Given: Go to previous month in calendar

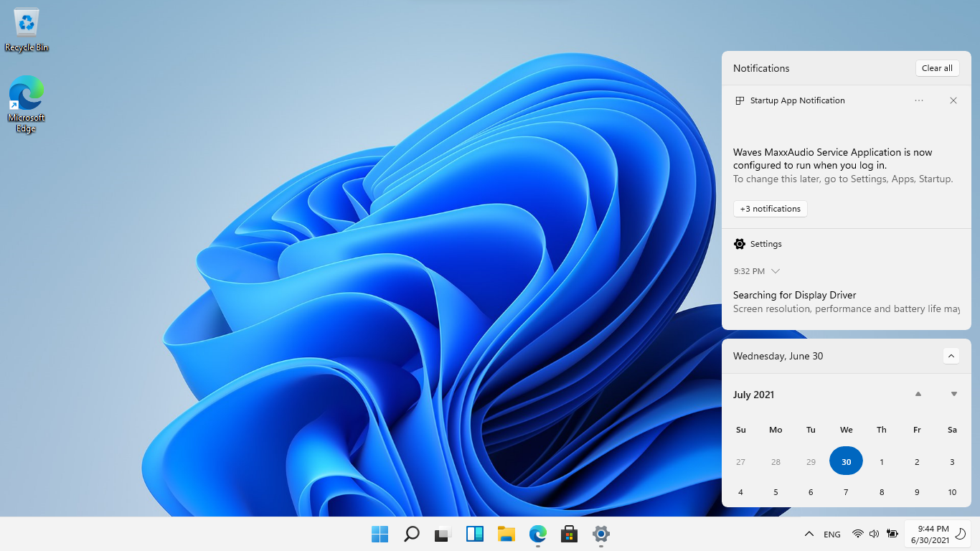Looking at the screenshot, I should (918, 394).
